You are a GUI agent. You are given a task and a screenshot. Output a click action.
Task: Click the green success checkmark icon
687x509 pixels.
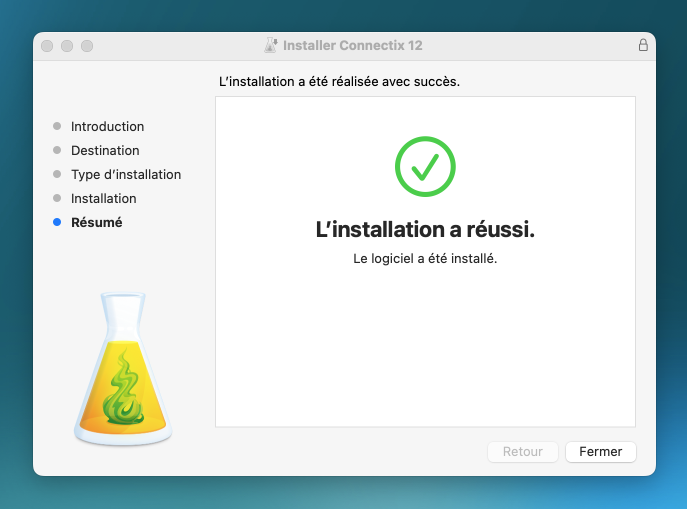pyautogui.click(x=425, y=167)
